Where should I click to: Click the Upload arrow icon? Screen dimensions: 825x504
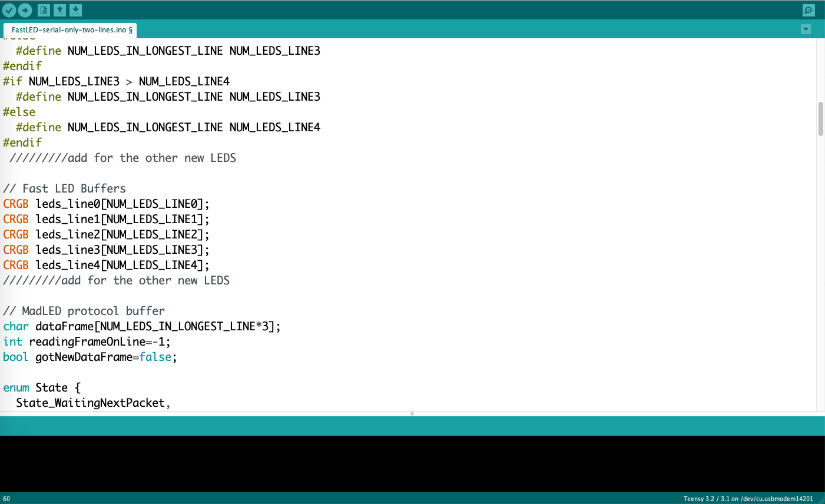pos(25,10)
